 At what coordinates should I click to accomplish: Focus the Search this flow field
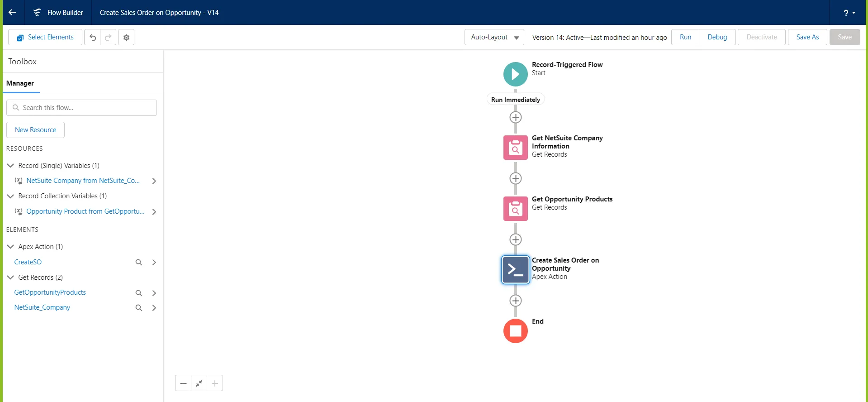point(82,108)
